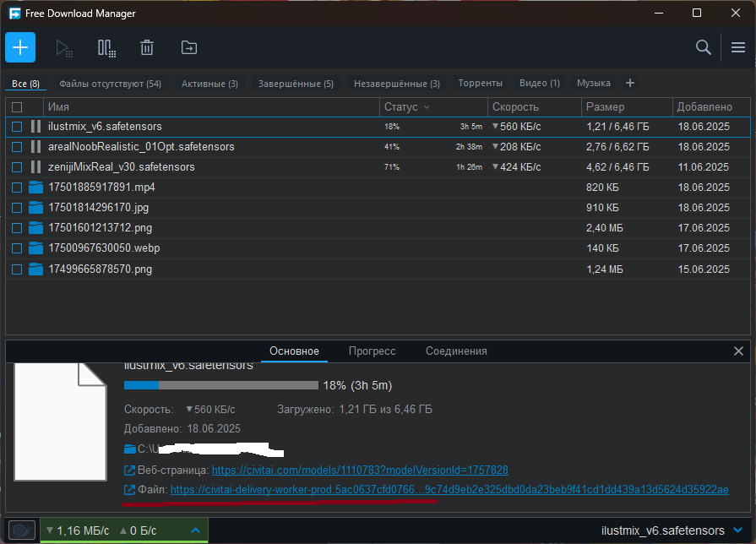Check the box for 17500967630050.webp
This screenshot has width=756, height=544.
(17, 248)
